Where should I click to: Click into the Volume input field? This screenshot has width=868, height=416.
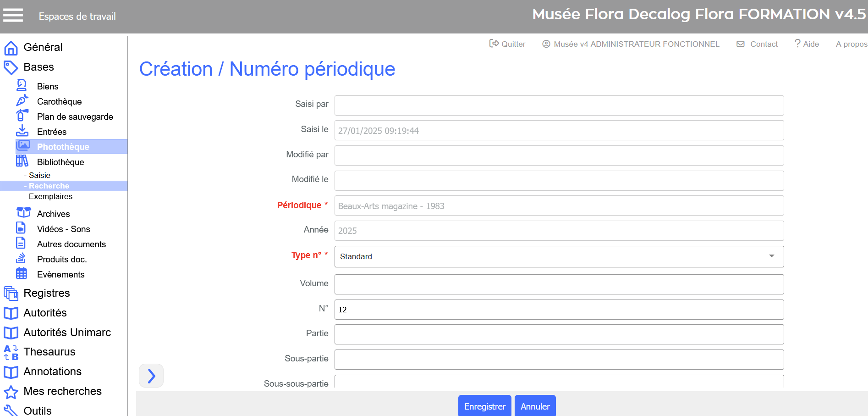click(x=559, y=284)
